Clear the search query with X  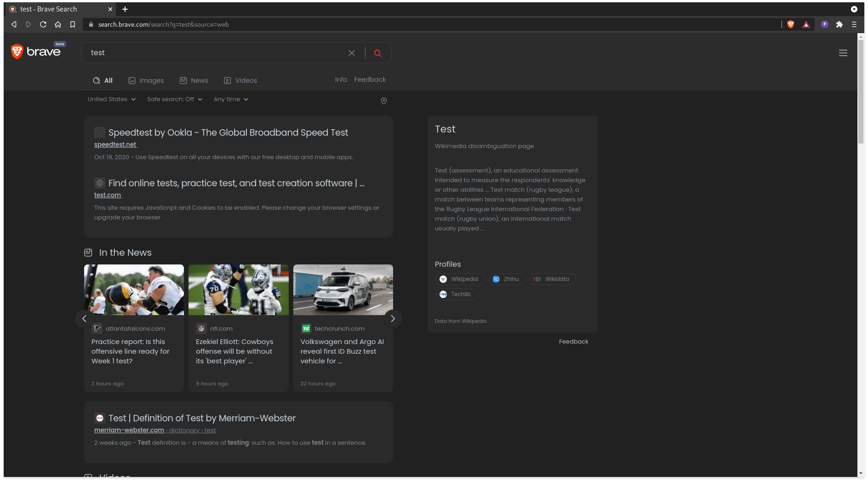click(352, 53)
